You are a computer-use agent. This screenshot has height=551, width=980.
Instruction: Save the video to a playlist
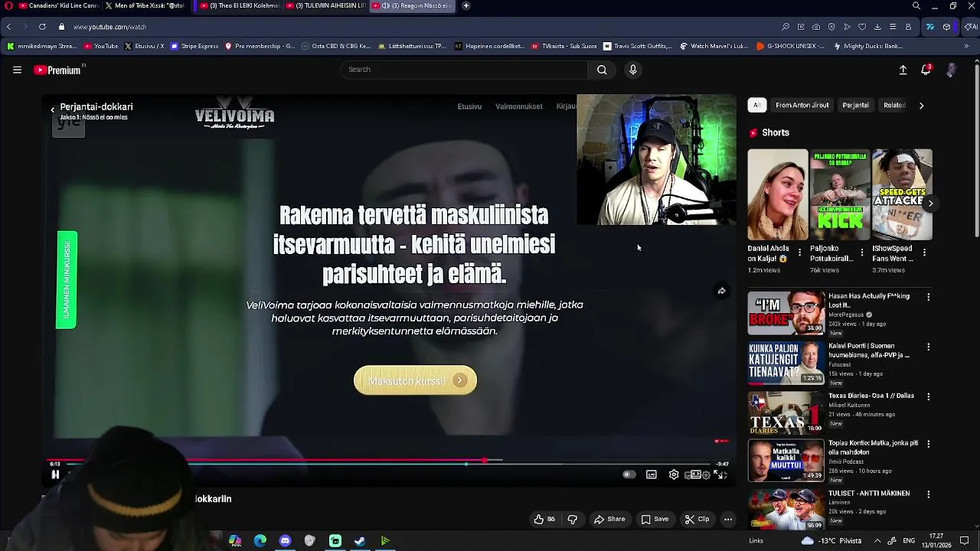click(655, 519)
